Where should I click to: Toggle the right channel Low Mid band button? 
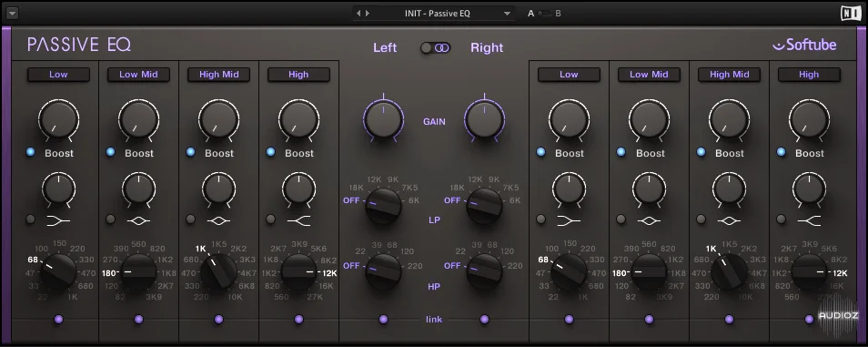pos(649,75)
